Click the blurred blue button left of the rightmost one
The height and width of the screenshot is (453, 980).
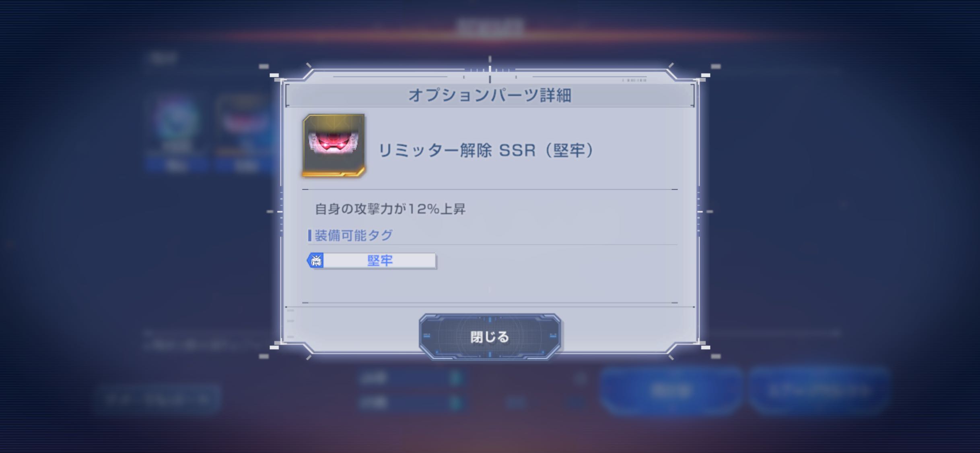click(671, 390)
